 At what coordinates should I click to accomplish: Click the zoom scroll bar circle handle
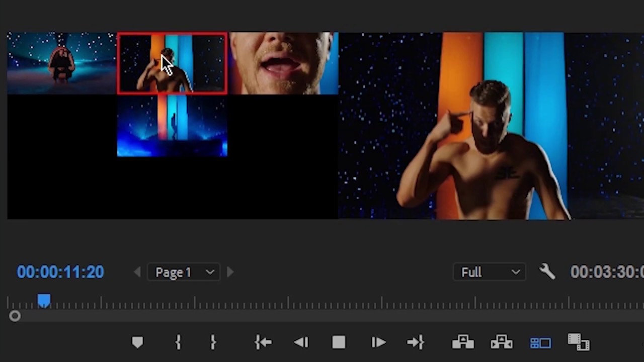pos(15,316)
